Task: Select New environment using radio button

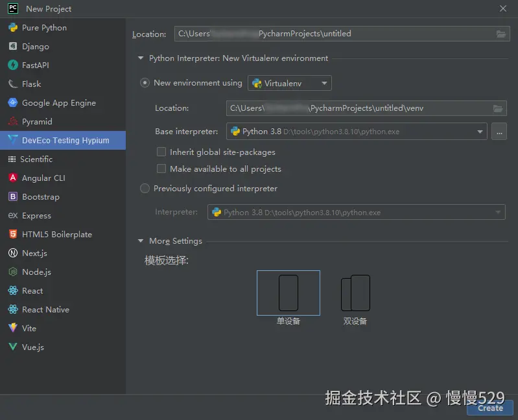Action: pyautogui.click(x=145, y=82)
